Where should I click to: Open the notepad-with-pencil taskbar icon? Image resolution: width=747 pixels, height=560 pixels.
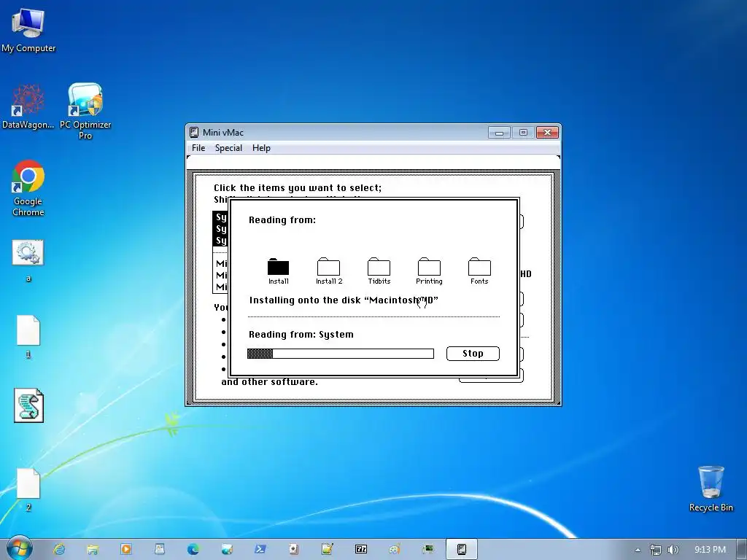[328, 549]
